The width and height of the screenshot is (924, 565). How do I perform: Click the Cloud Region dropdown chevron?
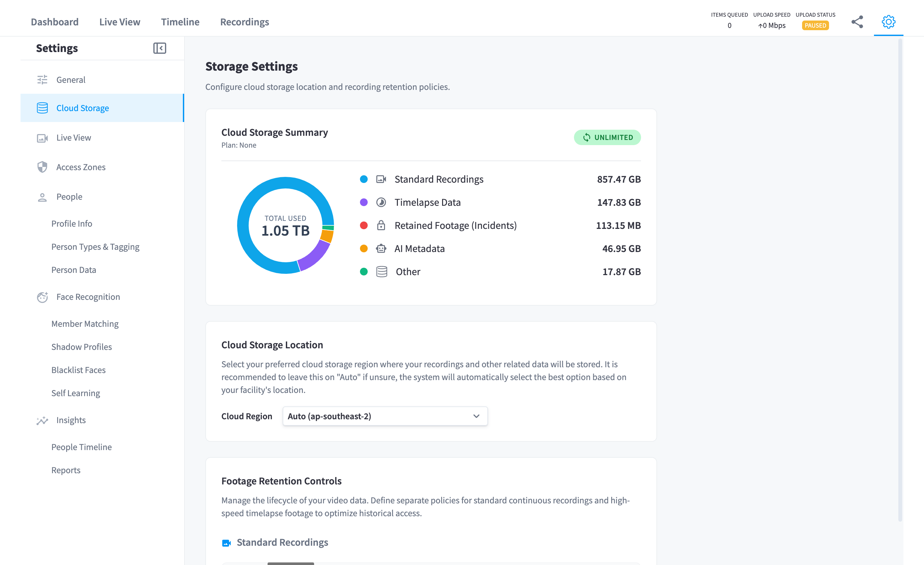click(476, 416)
